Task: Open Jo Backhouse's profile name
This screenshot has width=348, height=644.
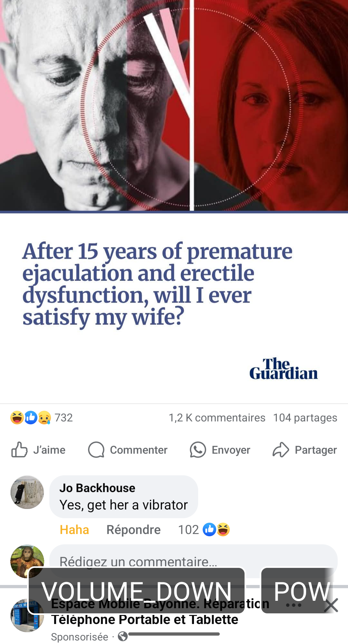Action: [x=97, y=488]
